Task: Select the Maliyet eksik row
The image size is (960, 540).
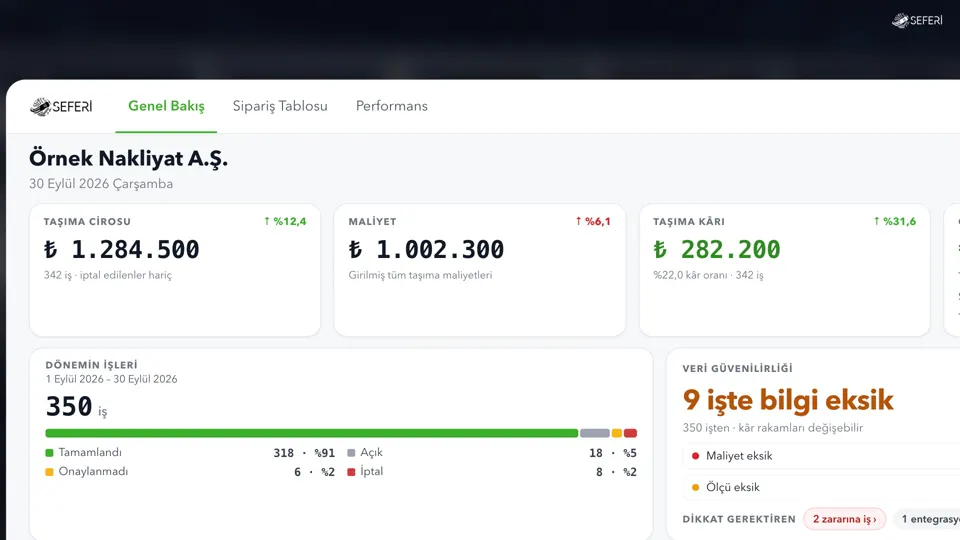Action: click(x=822, y=456)
